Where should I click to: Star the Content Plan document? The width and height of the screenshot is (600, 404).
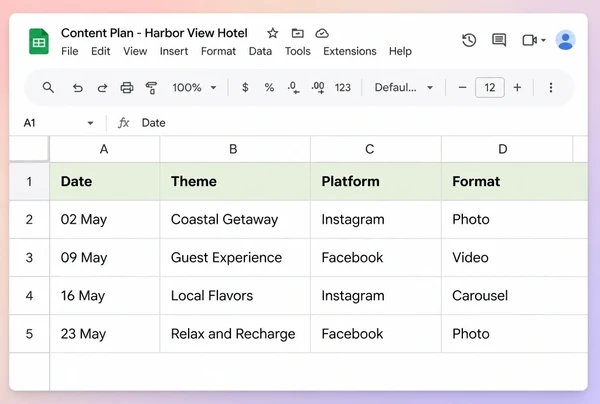pos(272,33)
